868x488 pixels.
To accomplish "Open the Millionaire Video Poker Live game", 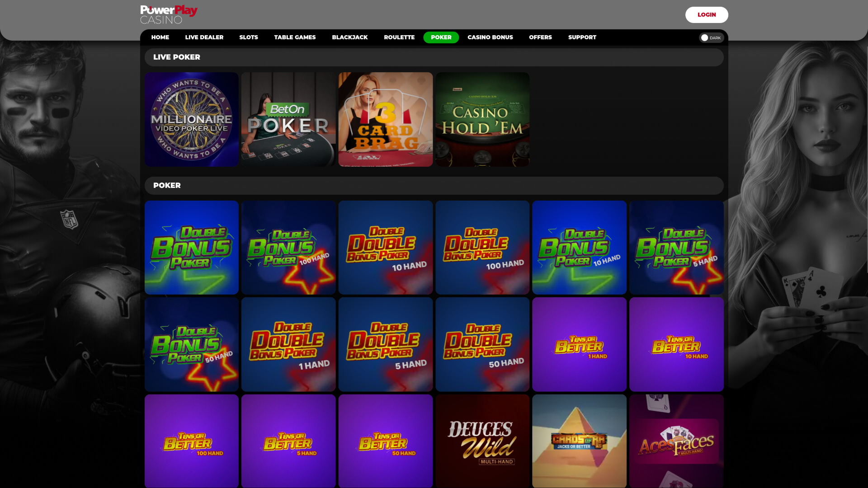I will pyautogui.click(x=191, y=119).
